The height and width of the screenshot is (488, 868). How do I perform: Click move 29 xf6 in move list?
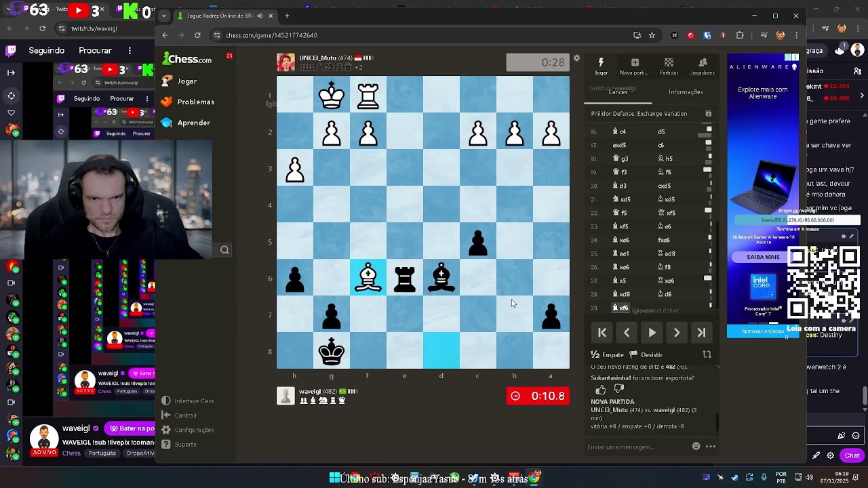coord(621,308)
